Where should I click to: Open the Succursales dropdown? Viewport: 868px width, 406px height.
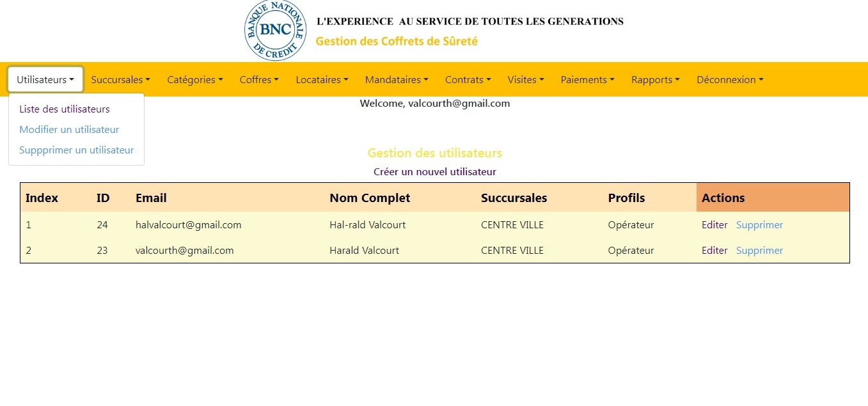120,80
